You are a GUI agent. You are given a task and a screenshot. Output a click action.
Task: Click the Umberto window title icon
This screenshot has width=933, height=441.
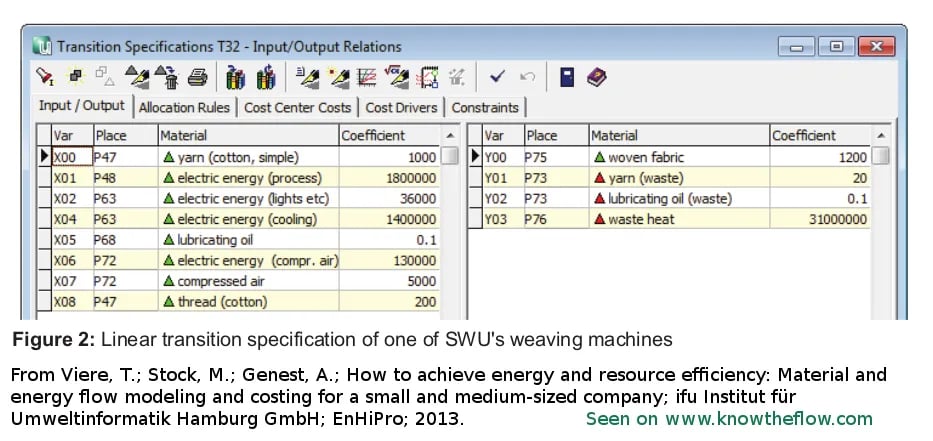[x=42, y=46]
